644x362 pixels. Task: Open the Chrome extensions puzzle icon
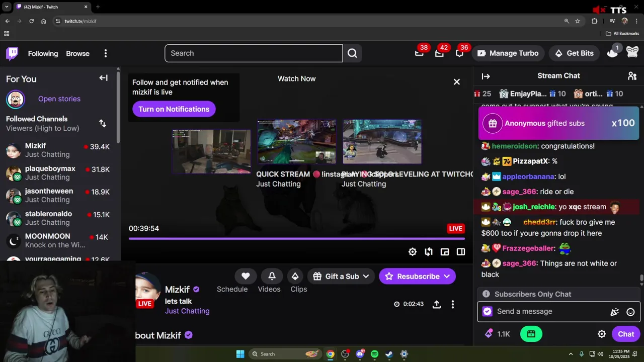595,21
